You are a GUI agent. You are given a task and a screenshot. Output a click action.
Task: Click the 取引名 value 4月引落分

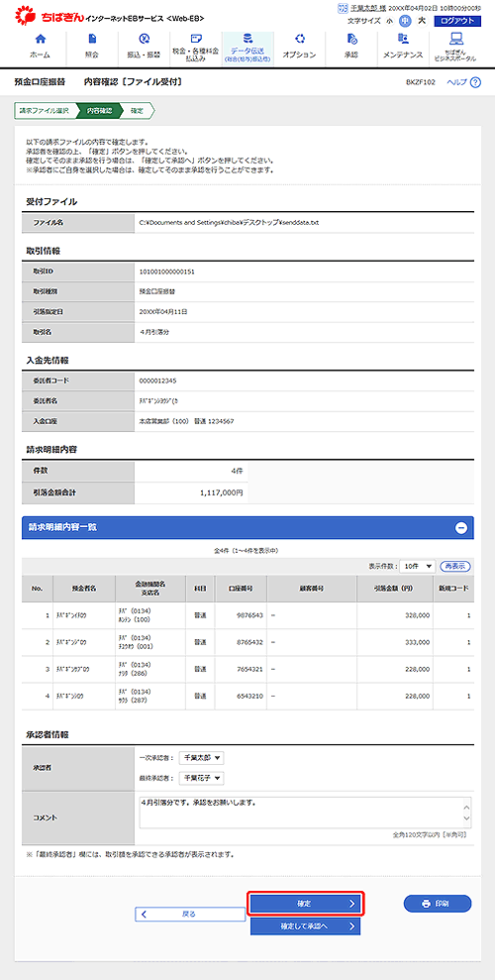154,331
